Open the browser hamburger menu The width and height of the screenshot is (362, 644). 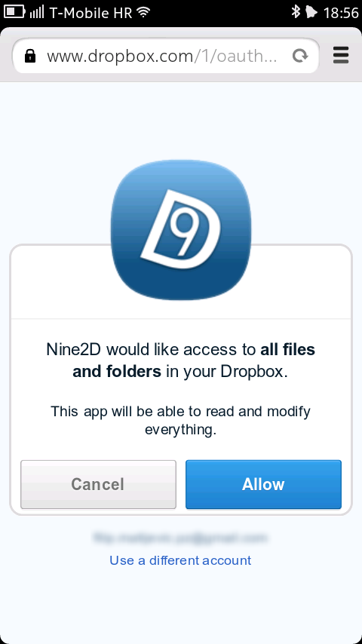coord(341,55)
